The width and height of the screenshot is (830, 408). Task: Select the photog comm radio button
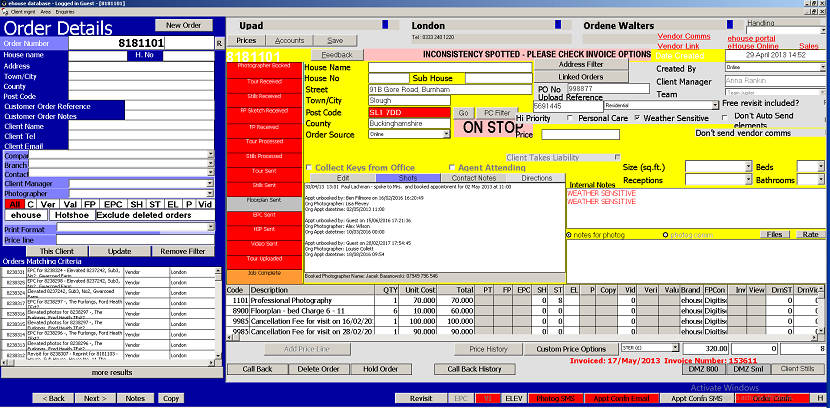pos(665,235)
